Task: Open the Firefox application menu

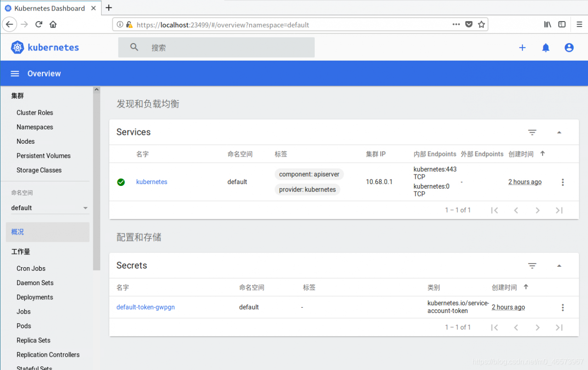Action: [x=579, y=24]
